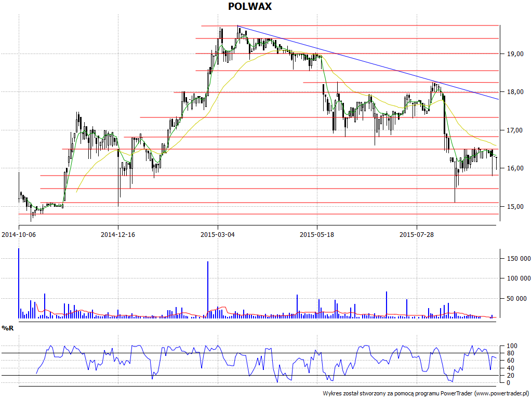This screenshot has height=399, width=532.
Task: Click the 100 level on %R axis
Action: [x=512, y=346]
